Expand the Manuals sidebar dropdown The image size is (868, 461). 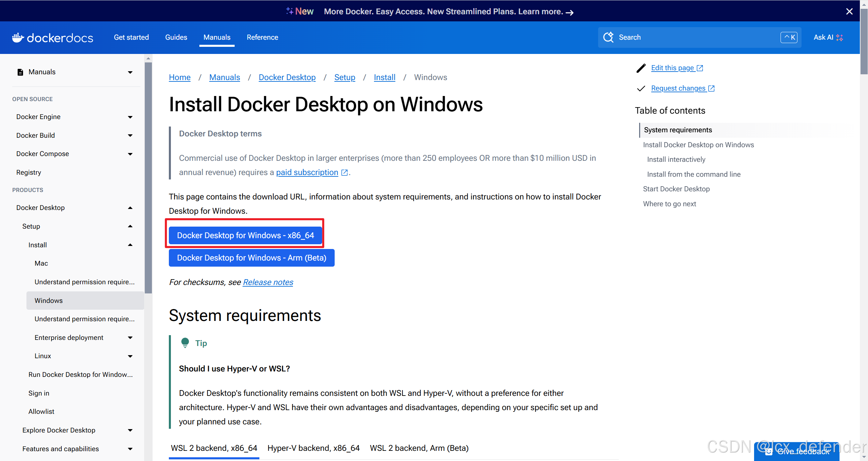(x=130, y=72)
